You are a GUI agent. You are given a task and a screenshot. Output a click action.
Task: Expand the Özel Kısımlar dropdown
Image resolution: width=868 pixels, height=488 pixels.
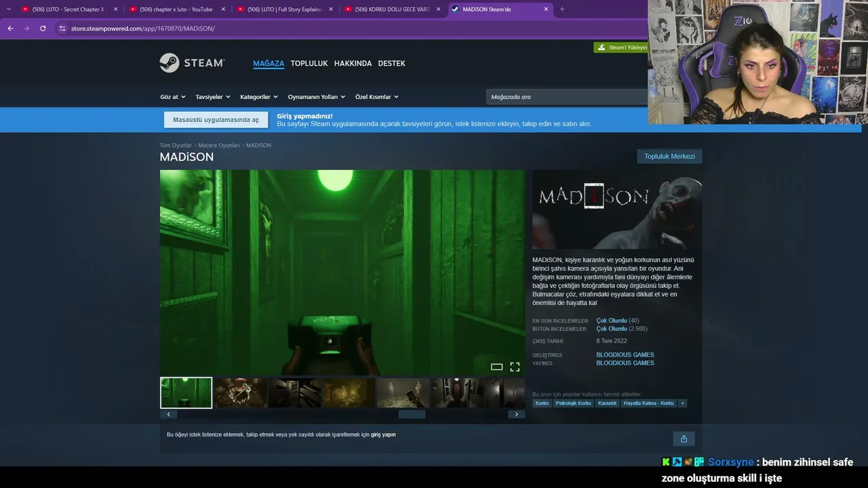tap(377, 97)
